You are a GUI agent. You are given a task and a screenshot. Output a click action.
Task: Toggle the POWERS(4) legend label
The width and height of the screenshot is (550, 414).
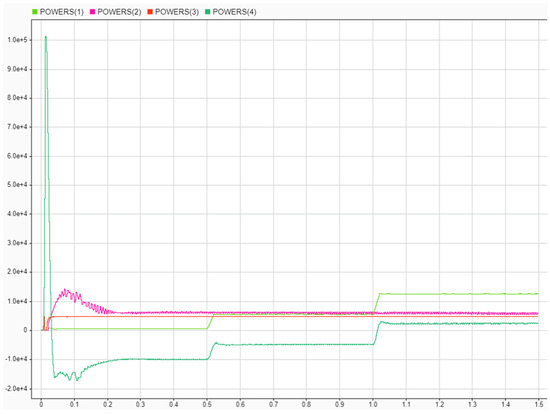coord(234,12)
